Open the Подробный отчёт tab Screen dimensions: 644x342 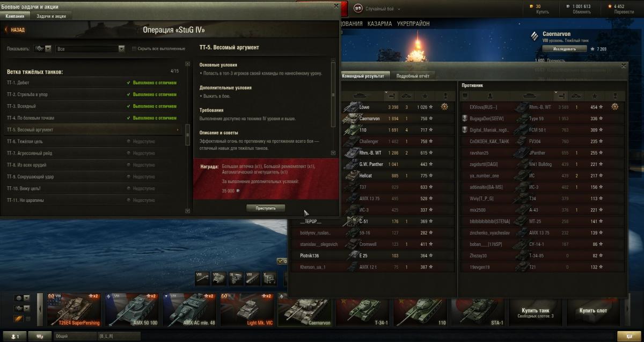[412, 76]
